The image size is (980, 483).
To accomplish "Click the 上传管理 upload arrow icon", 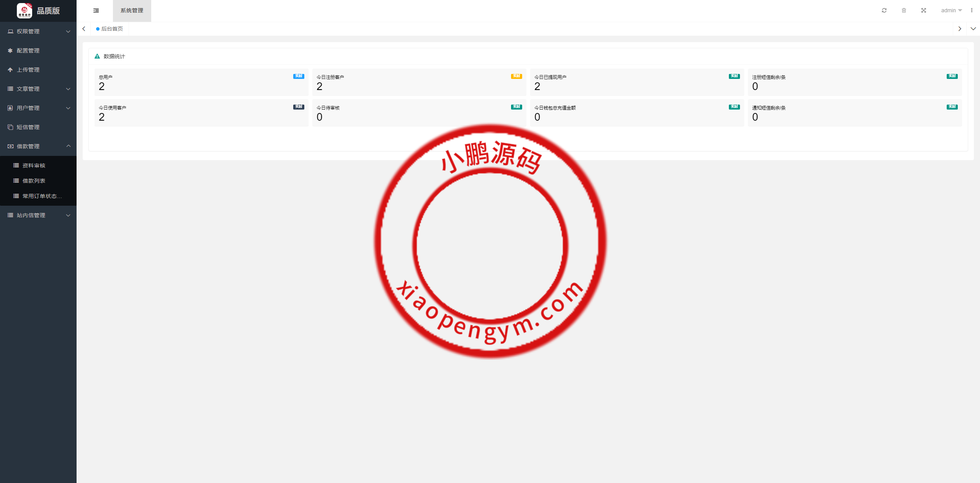I will click(x=10, y=69).
